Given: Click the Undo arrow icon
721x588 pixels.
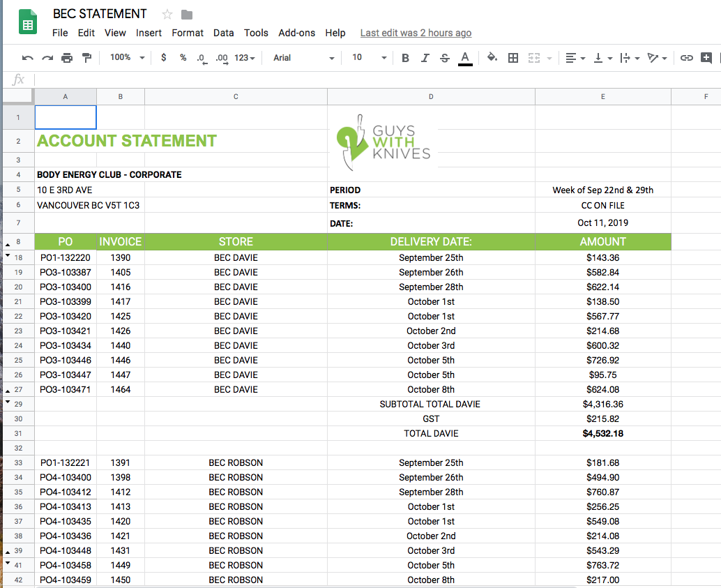Looking at the screenshot, I should click(x=28, y=58).
